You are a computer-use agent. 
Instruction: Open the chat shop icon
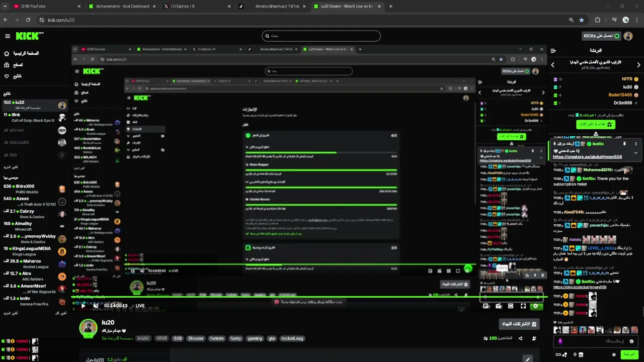click(581, 354)
